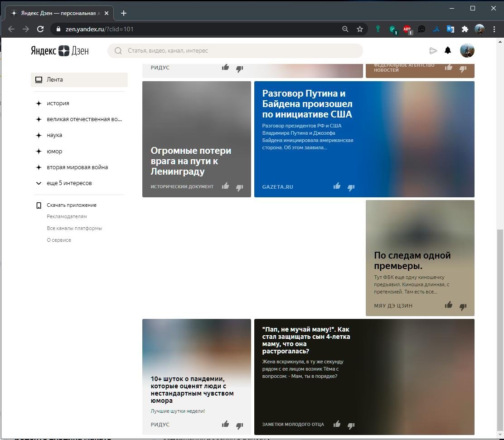Like the Ленинград article by Исторический документ
The image size is (504, 440).
[225, 186]
